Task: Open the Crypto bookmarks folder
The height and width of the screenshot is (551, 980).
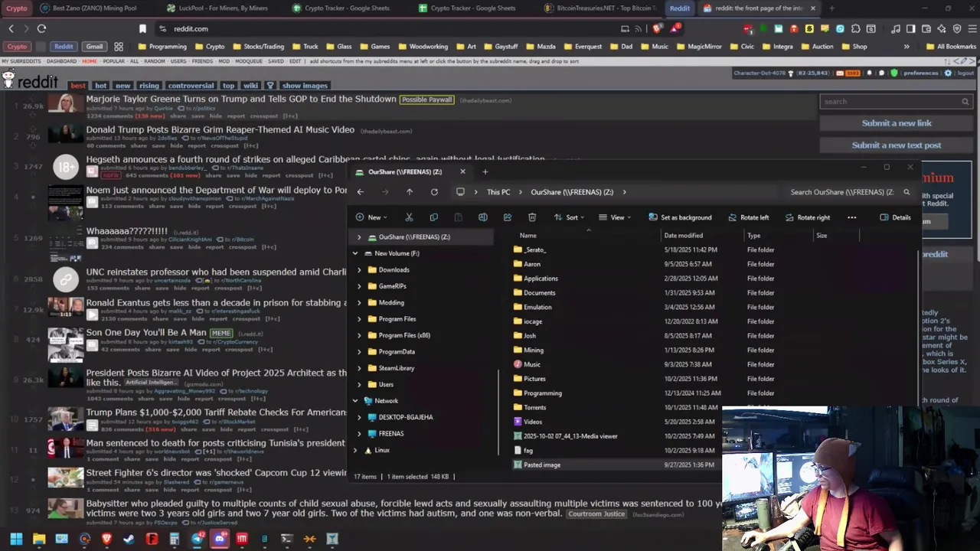Action: point(209,47)
